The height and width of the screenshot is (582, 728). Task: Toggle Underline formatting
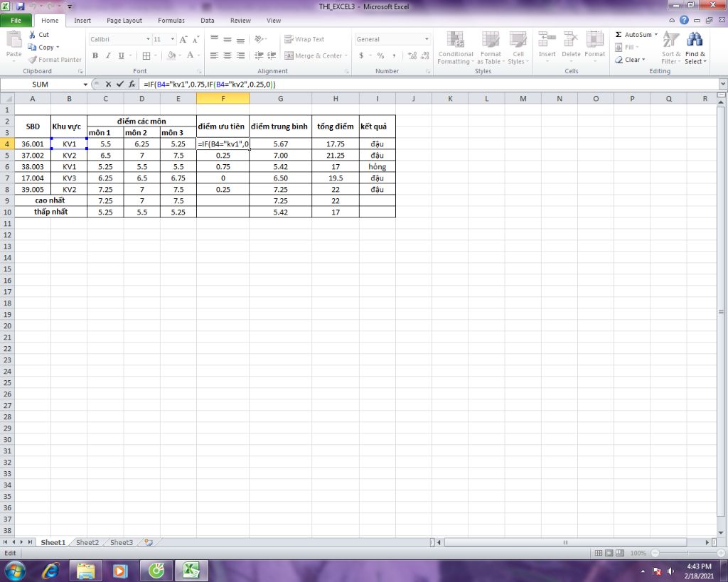point(121,55)
